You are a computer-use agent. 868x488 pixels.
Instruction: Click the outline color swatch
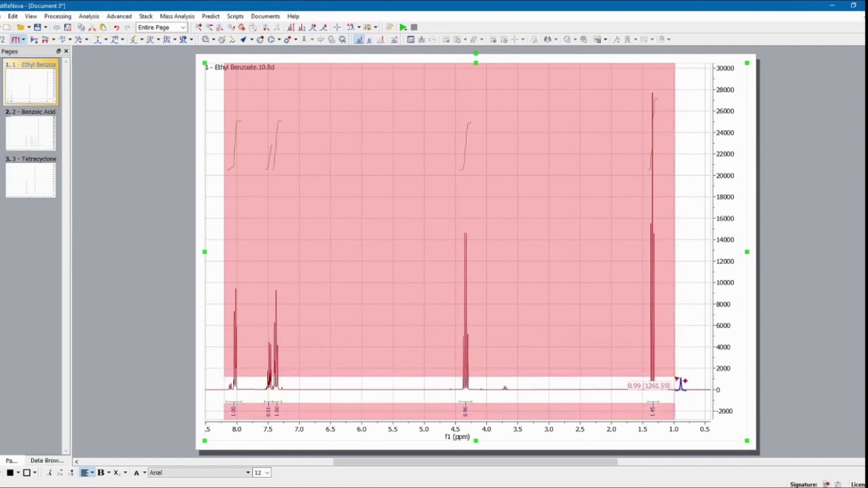coord(26,472)
